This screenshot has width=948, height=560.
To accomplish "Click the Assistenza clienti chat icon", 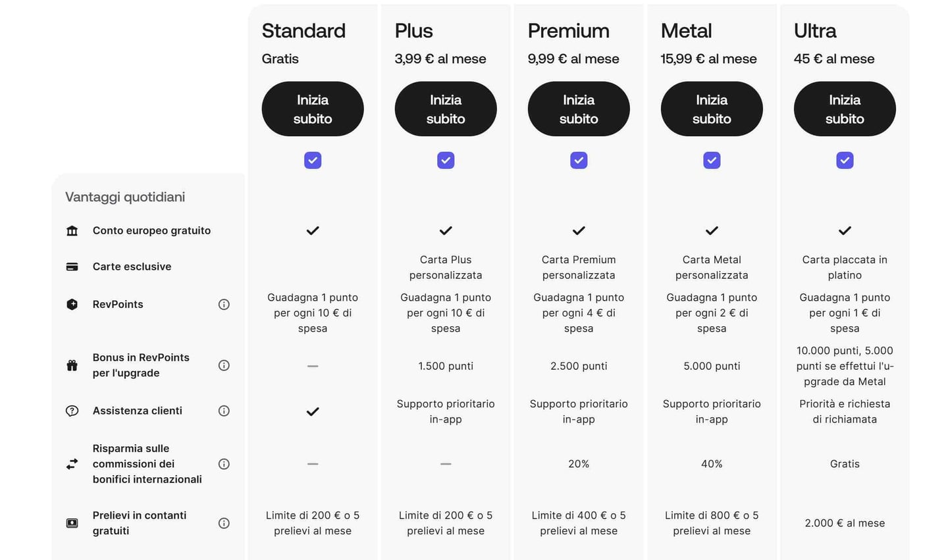I will (72, 411).
